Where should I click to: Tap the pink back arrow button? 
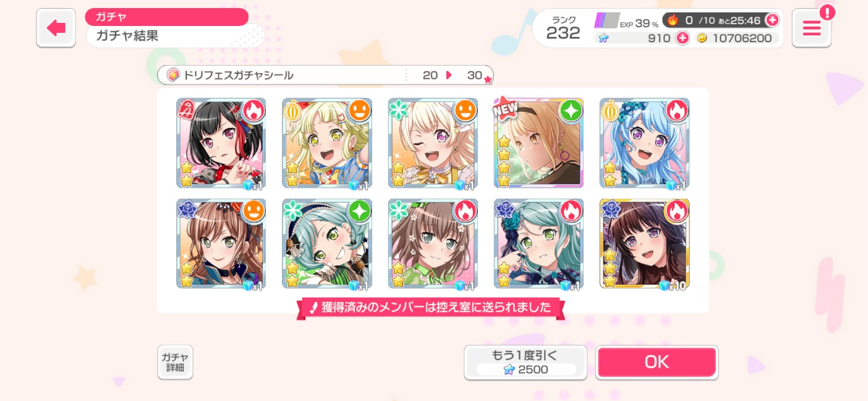[x=56, y=28]
